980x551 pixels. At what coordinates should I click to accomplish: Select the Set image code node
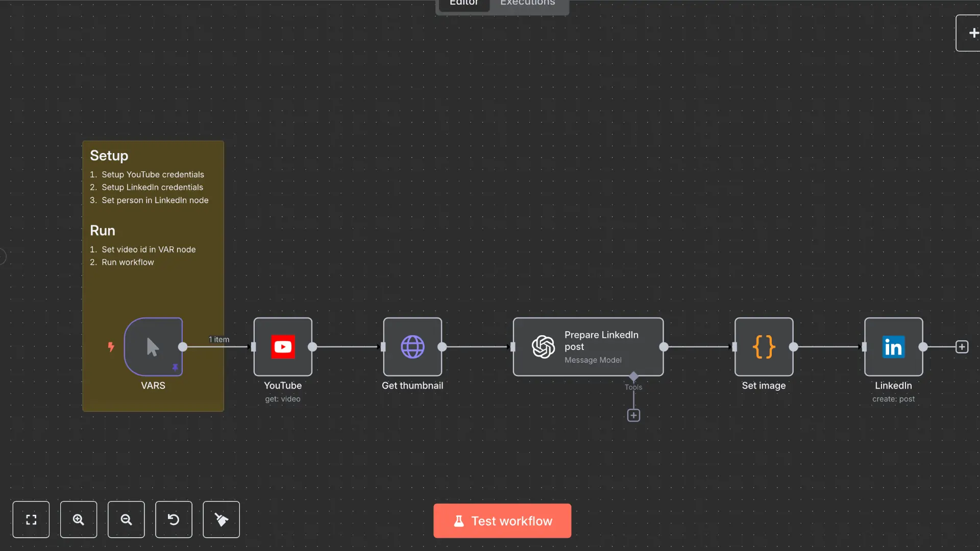[764, 347]
